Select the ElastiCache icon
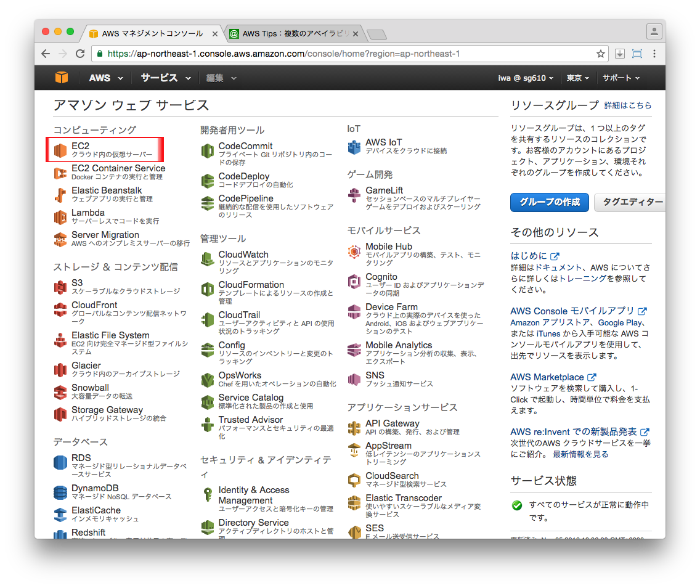The image size is (700, 588). 60,515
